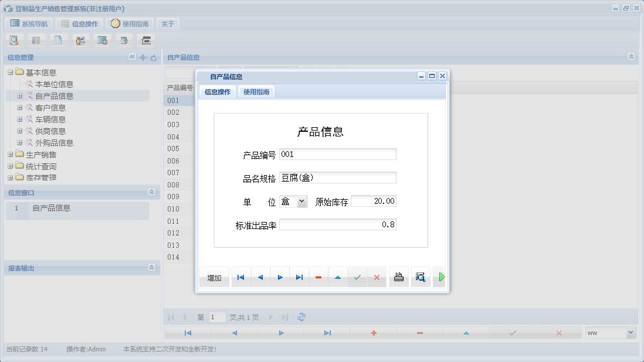644x362 pixels.
Task: Switch to the 使用指南 tab in dialog
Action: tap(256, 92)
